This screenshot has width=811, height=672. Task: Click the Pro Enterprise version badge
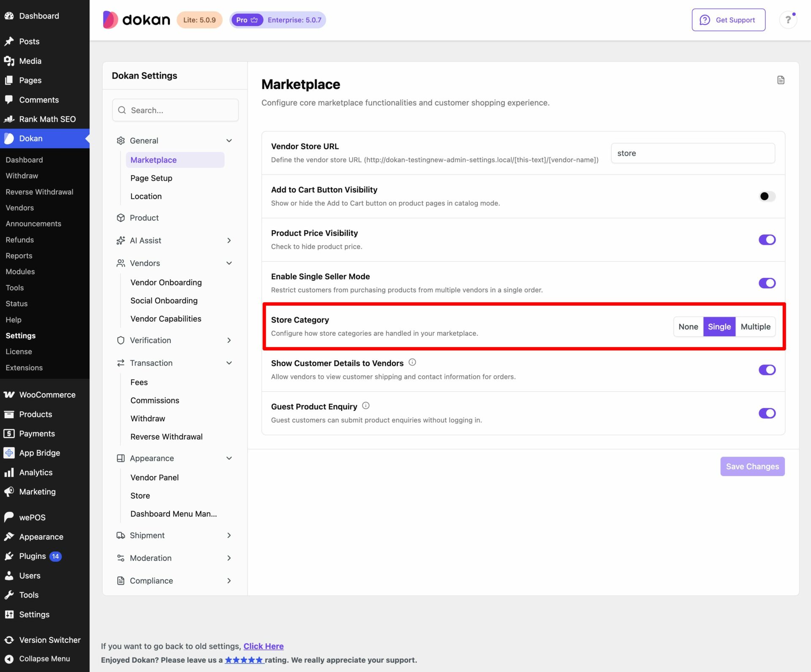(x=278, y=20)
